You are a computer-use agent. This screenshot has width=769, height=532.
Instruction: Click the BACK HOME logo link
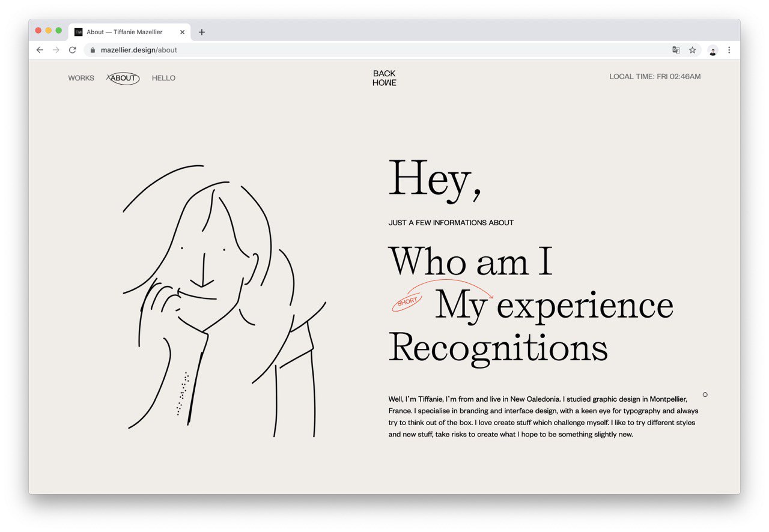[384, 78]
